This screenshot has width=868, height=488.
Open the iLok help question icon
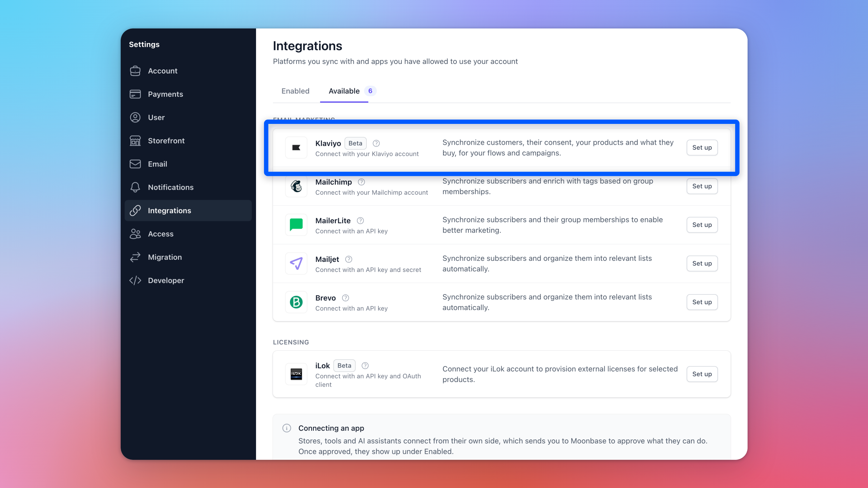coord(365,366)
